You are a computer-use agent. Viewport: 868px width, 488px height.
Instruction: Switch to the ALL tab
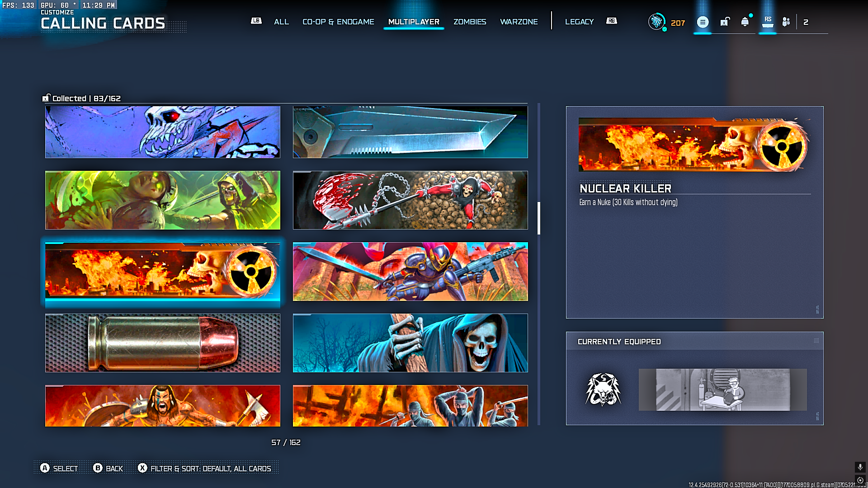(x=281, y=22)
